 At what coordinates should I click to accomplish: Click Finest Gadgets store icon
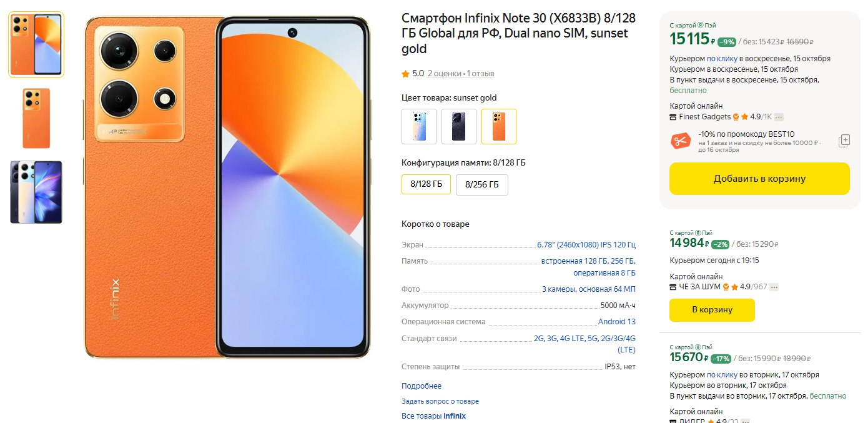(x=673, y=117)
